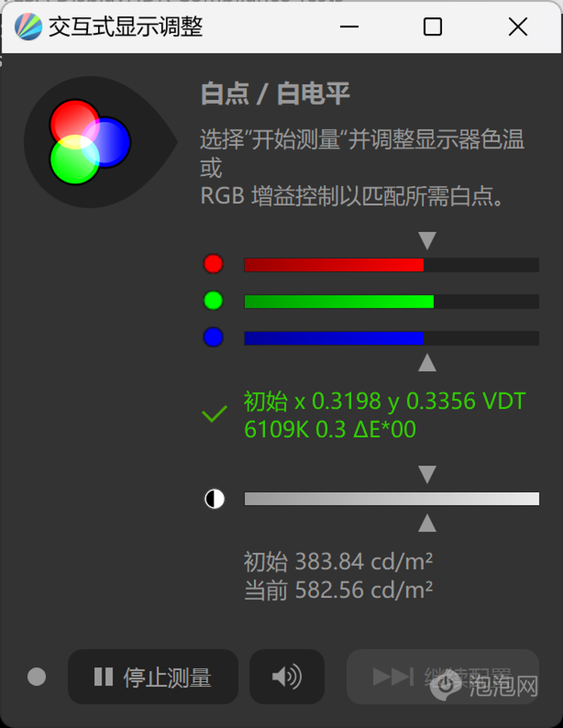Maximize the 交互式显示调整 window
Screen dimensions: 563x728
[x=433, y=26]
